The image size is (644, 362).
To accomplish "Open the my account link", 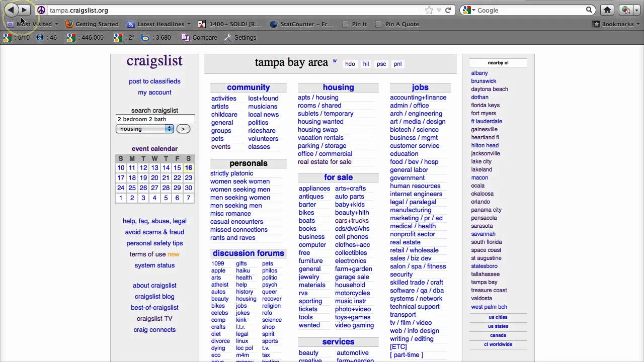I will [154, 93].
